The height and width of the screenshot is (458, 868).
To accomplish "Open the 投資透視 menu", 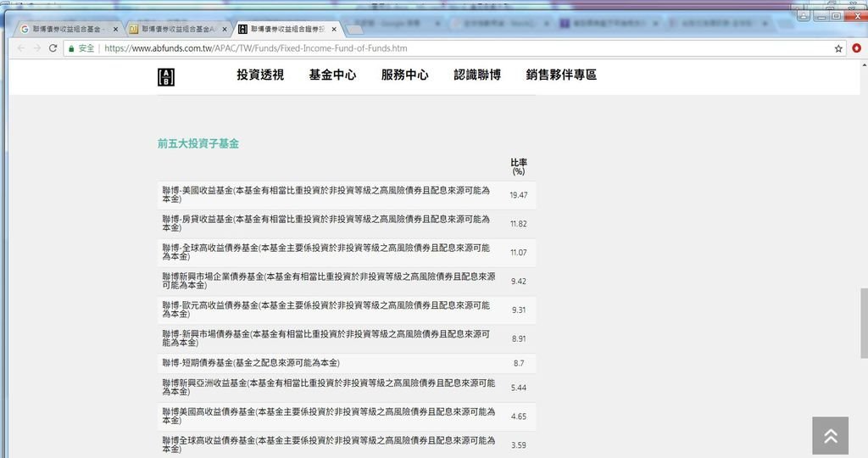I will point(260,75).
